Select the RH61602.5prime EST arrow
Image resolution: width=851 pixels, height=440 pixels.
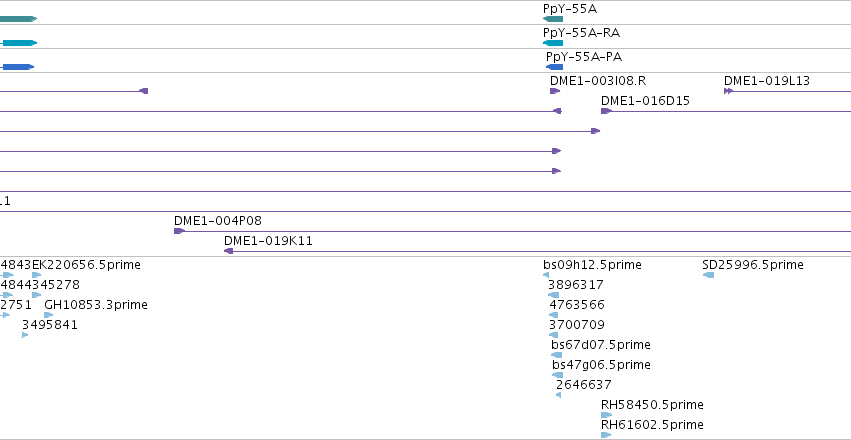(x=606, y=435)
